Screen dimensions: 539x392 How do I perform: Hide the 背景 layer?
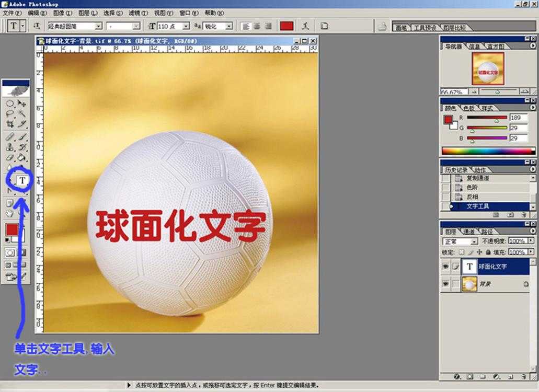point(445,284)
